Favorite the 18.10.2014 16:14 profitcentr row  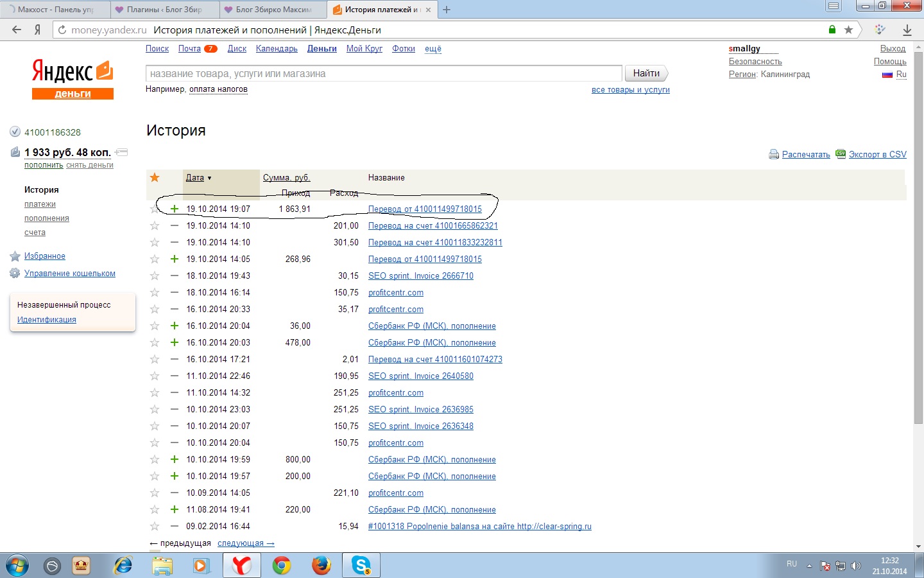coord(155,293)
